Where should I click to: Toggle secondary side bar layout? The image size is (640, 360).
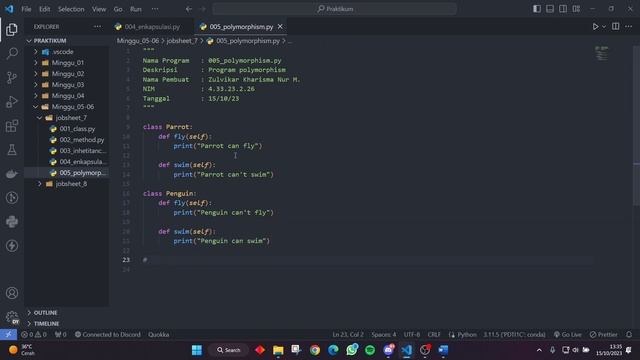(x=563, y=9)
